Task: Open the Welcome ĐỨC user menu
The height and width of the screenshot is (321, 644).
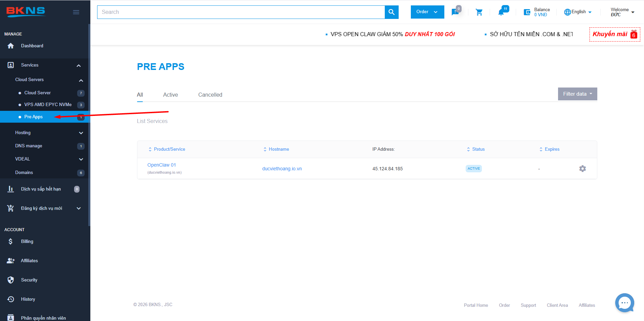Action: (x=622, y=12)
